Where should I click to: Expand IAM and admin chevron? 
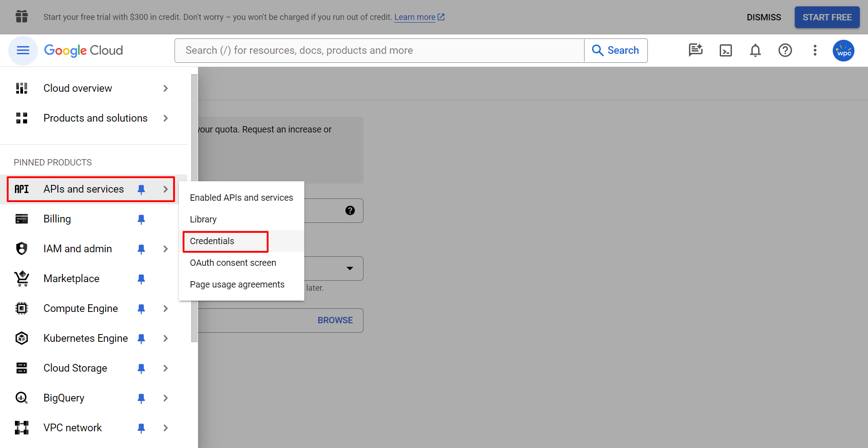165,249
